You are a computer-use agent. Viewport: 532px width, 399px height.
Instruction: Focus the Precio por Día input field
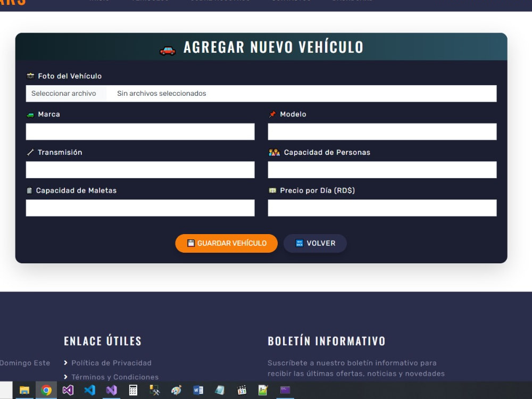(x=382, y=207)
